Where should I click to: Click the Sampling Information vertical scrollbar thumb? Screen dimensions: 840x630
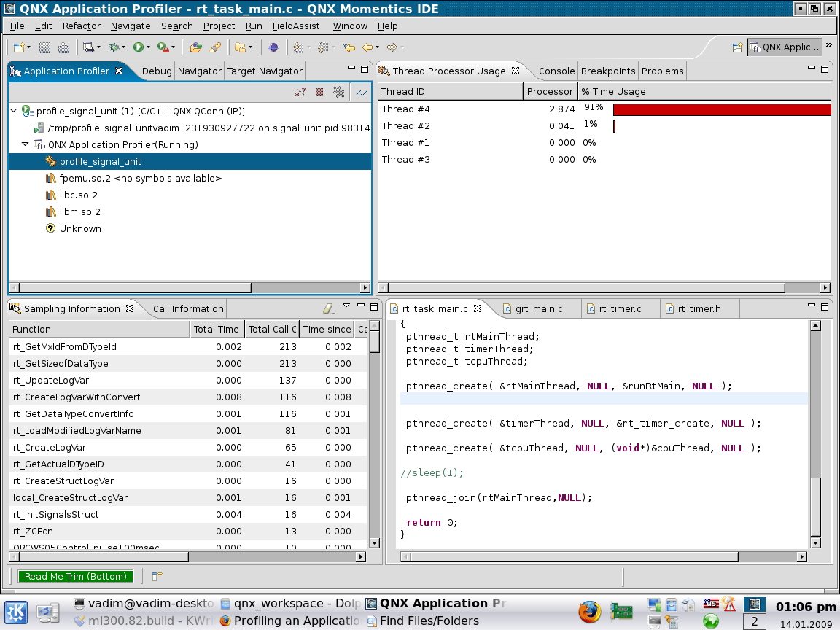tap(374, 341)
